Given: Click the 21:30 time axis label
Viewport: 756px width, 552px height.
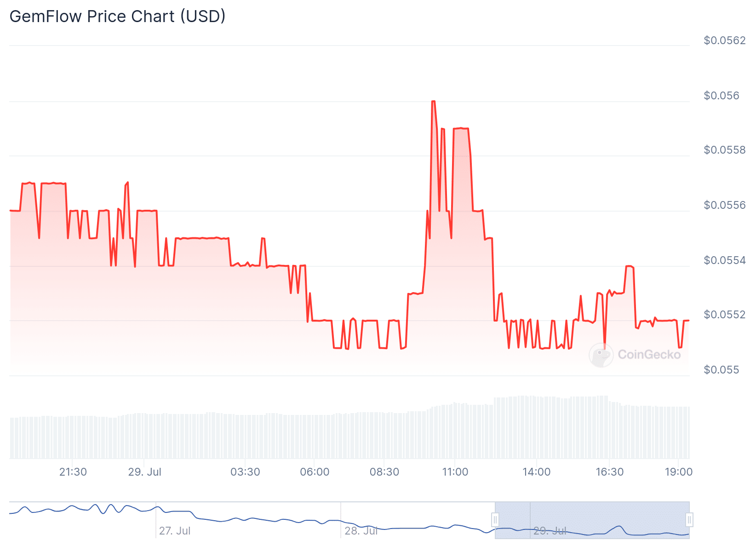Looking at the screenshot, I should point(73,472).
